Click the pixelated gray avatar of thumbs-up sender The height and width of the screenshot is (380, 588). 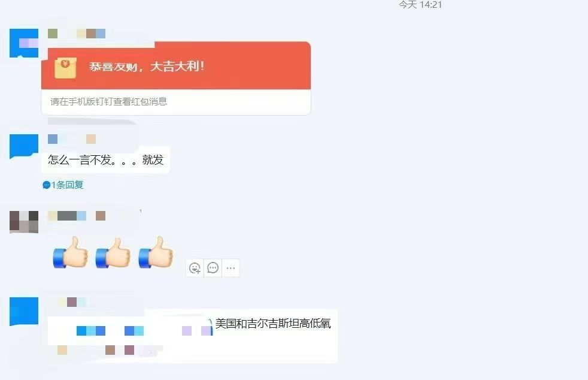(24, 222)
